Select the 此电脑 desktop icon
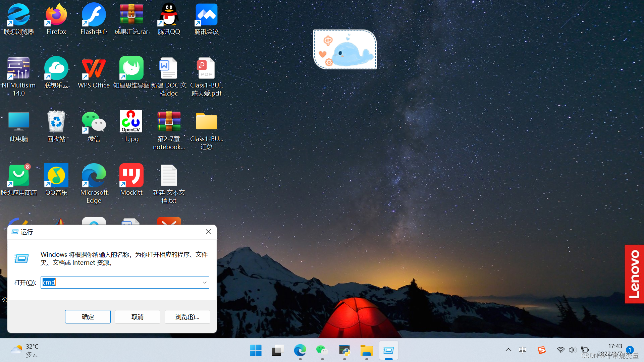Image resolution: width=644 pixels, height=362 pixels. click(x=19, y=126)
